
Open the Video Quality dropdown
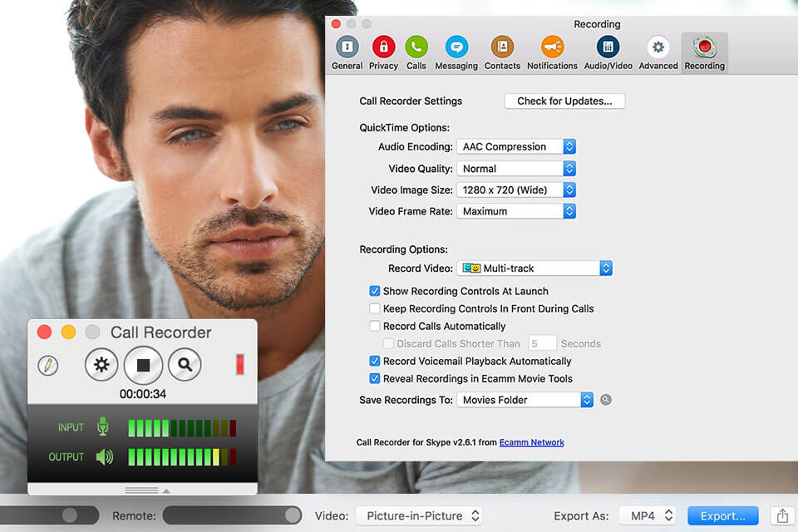516,169
